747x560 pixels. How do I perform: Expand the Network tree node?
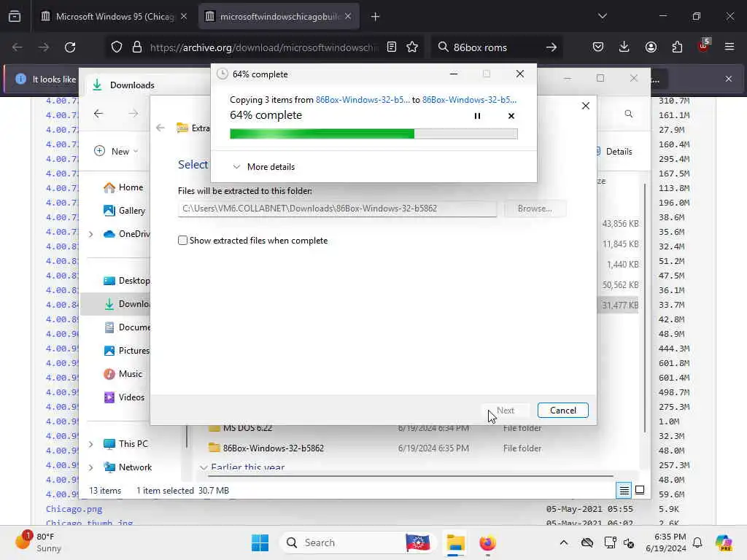point(91,467)
